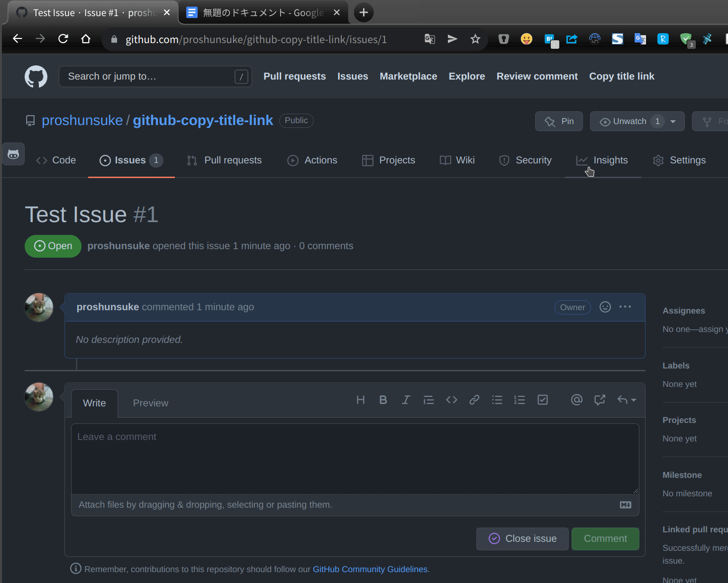Click the browser address bar URL

click(256, 39)
